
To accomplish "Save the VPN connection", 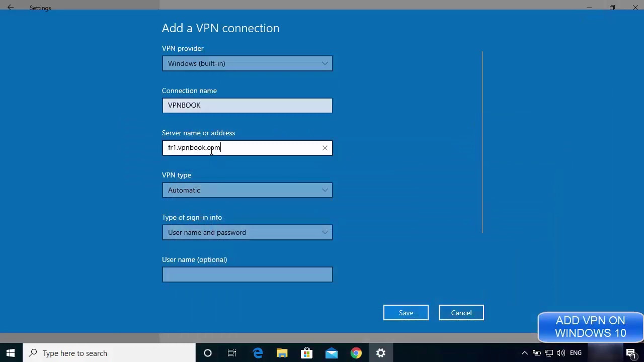I will point(406,313).
